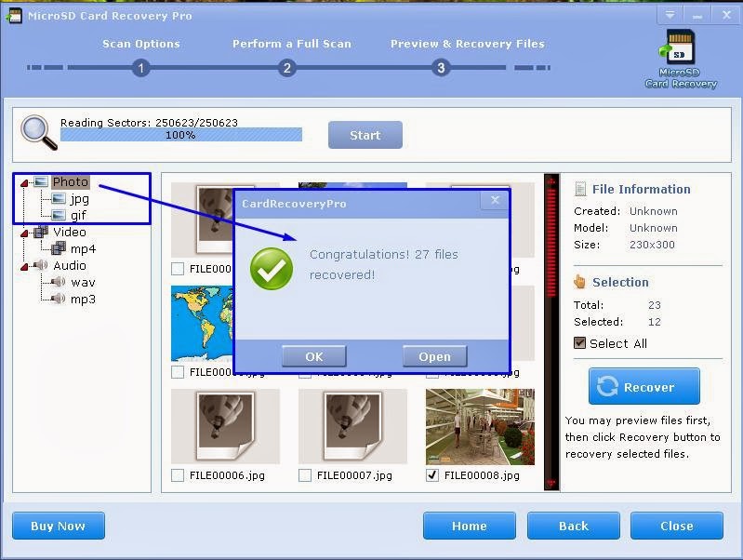Select the mp4 file type

(x=83, y=248)
